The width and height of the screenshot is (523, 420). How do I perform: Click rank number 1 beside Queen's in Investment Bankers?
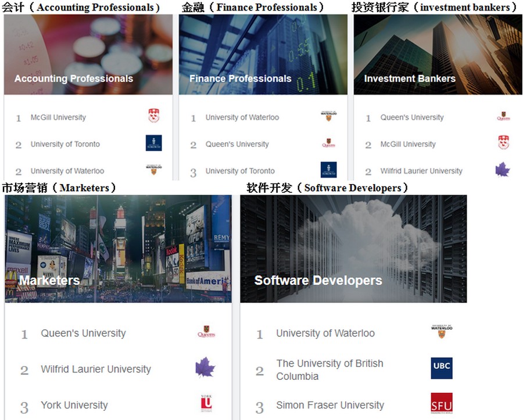point(368,118)
